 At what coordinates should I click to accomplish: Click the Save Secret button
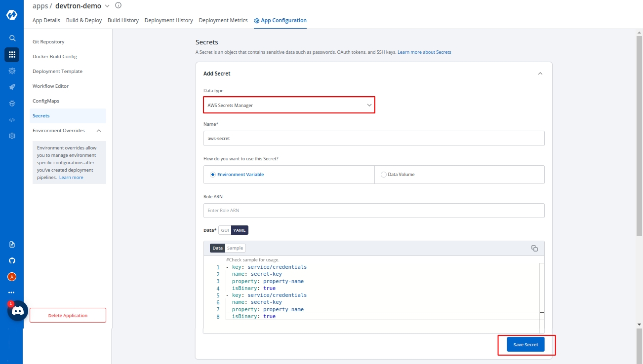click(x=525, y=344)
